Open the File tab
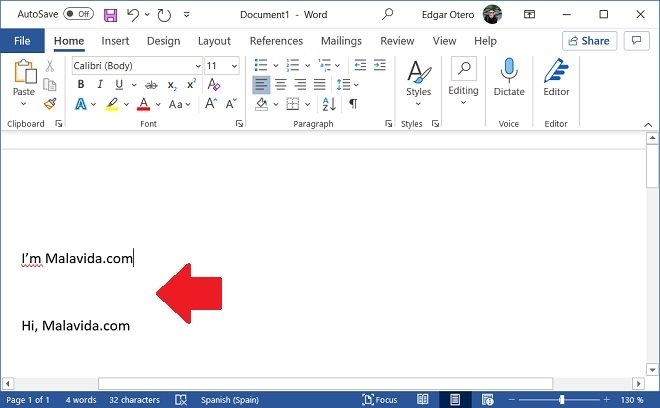Image resolution: width=660 pixels, height=408 pixels. pos(22,41)
